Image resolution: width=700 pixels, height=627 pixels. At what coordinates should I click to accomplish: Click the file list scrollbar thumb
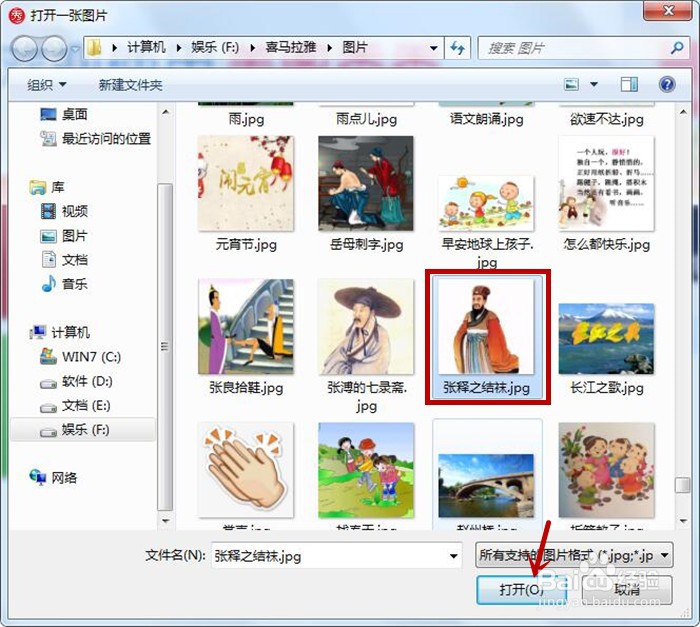[683, 485]
